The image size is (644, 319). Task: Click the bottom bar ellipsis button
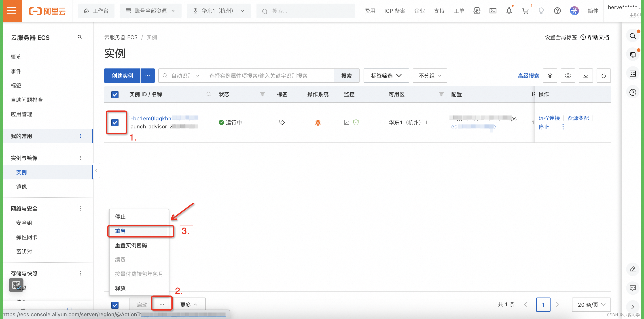pos(162,304)
